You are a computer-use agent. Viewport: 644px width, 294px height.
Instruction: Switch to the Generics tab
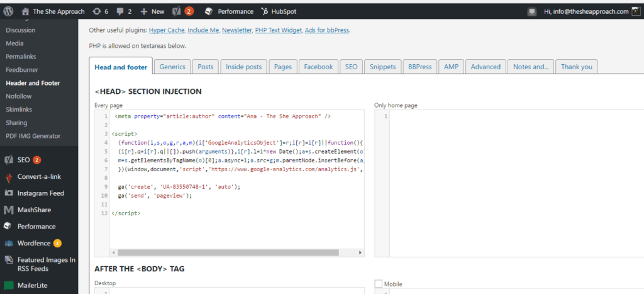pos(172,67)
